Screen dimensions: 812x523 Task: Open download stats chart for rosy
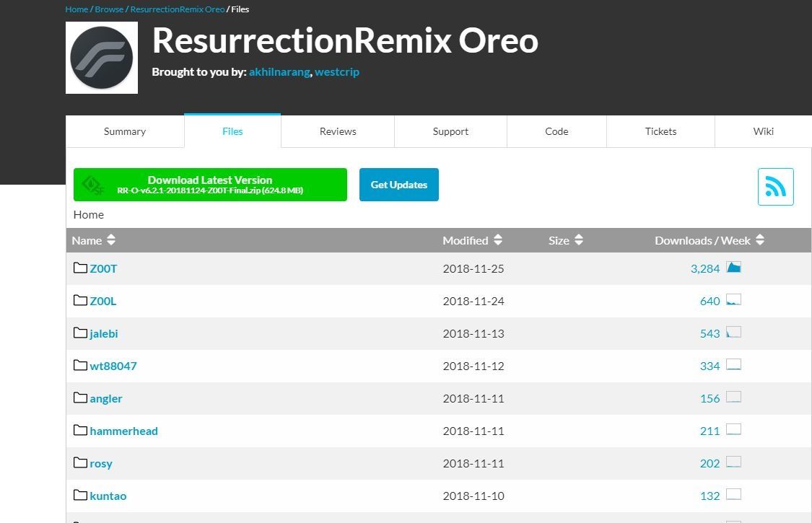click(733, 462)
